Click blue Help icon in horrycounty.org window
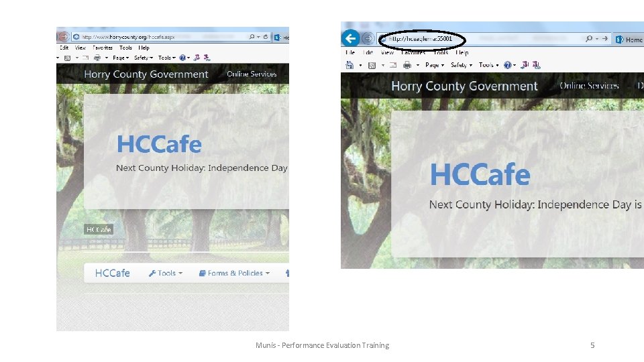The width and height of the screenshot is (644, 362). pos(182,58)
